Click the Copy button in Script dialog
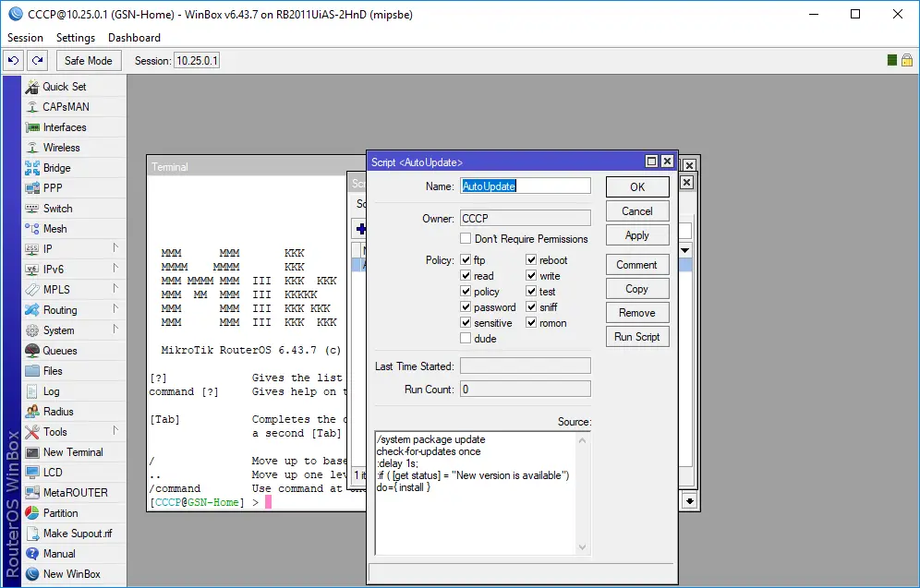This screenshot has width=920, height=588. [x=637, y=289]
